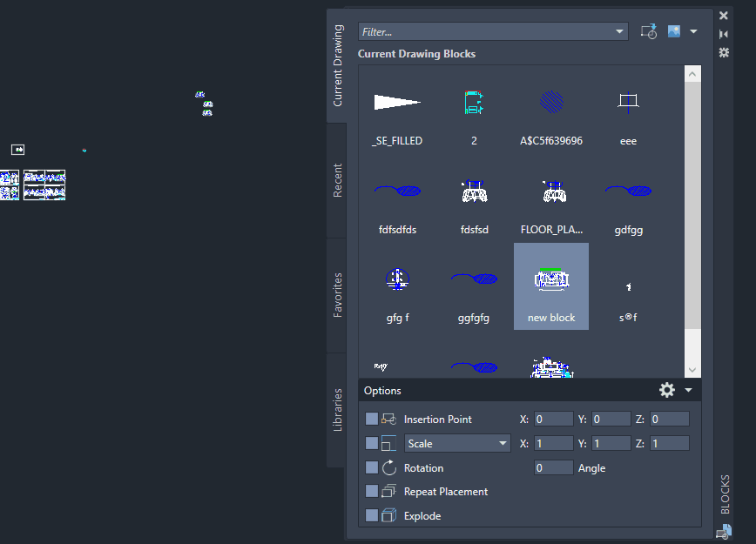Expand the Filter dropdown arrow
This screenshot has width=756, height=544.
[x=620, y=31]
